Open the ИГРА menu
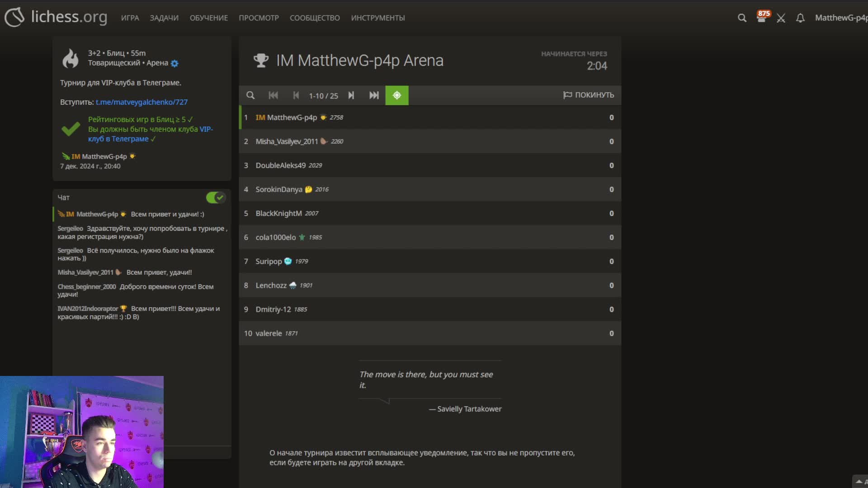 130,18
